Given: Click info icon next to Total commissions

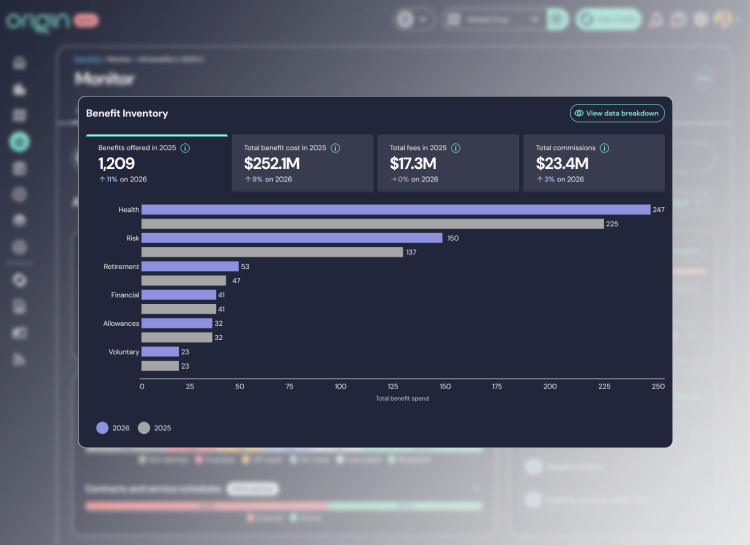Looking at the screenshot, I should pyautogui.click(x=605, y=148).
